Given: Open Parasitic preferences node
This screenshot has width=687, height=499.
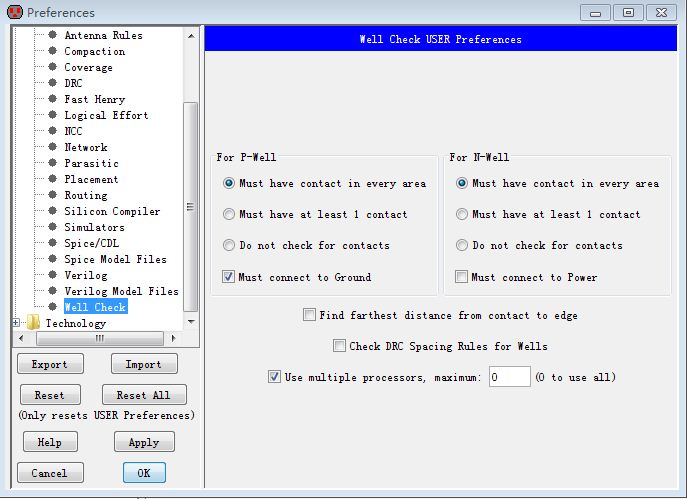Looking at the screenshot, I should click(x=92, y=163).
